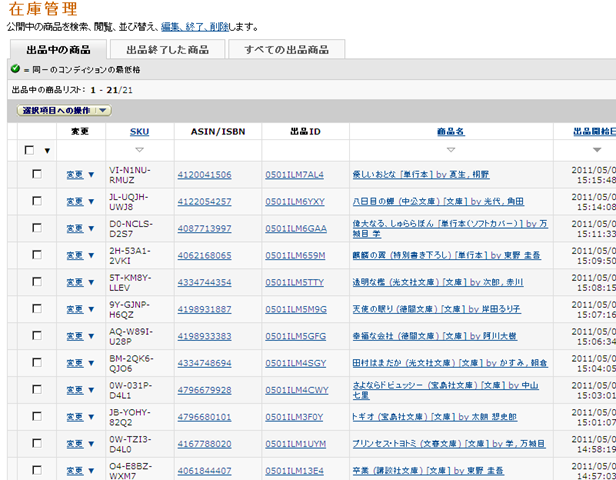Sort by the SKU column header link
The width and height of the screenshot is (616, 480).
click(x=138, y=131)
